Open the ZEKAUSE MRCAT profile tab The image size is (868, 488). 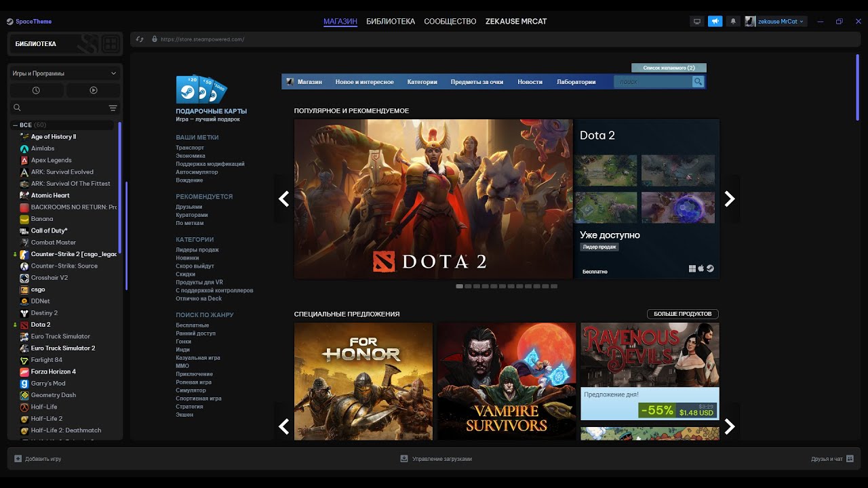coord(516,22)
